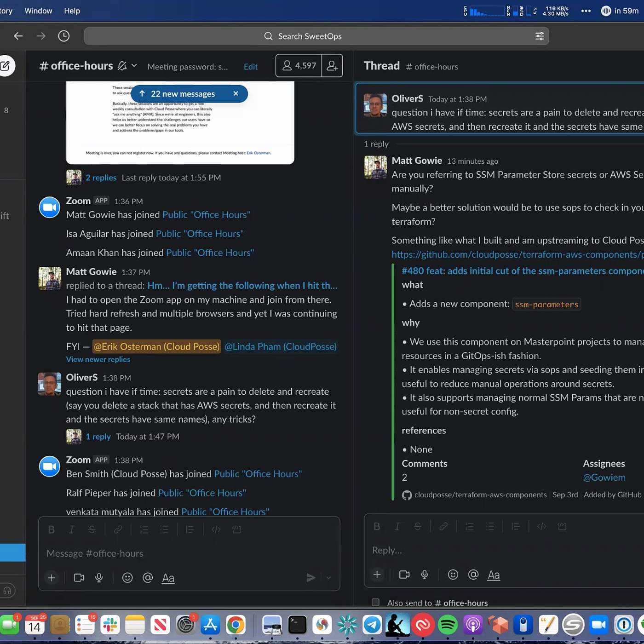Toggle formatting toolbar in thread composer

point(494,575)
